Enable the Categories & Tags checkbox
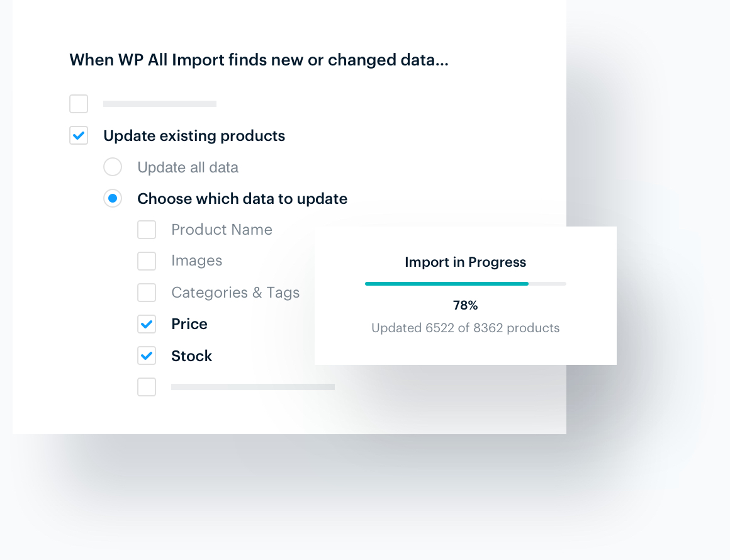This screenshot has width=730, height=560. pyautogui.click(x=147, y=293)
